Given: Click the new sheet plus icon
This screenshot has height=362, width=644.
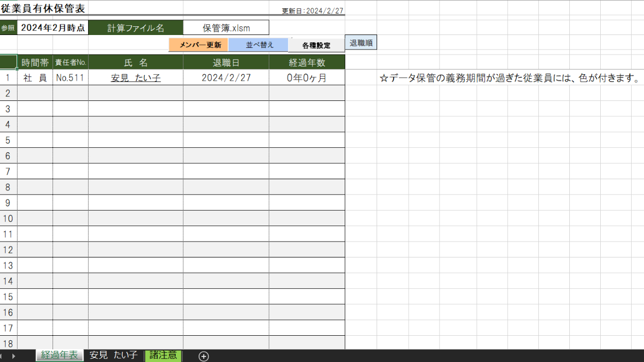Looking at the screenshot, I should click(204, 356).
